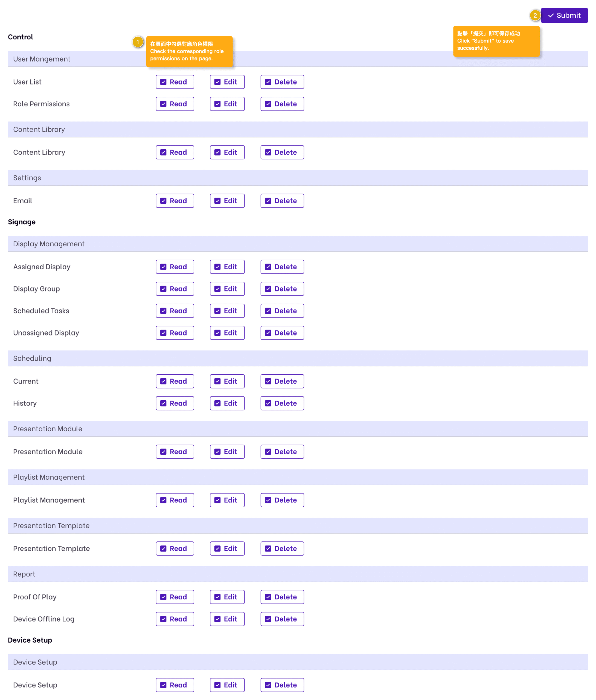Click the User Mangement section header

42,59
